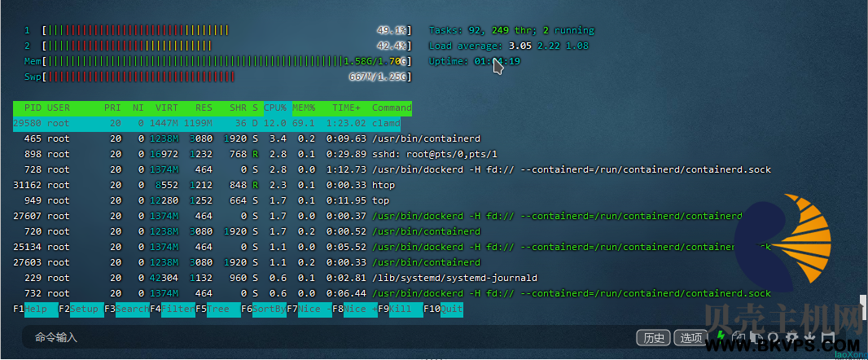Open the 选项 options menu
868x360 pixels.
click(x=691, y=337)
